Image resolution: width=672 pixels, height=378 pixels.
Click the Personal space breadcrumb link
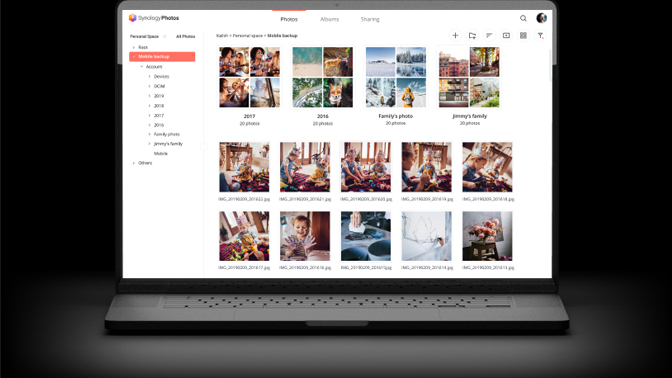[247, 36]
